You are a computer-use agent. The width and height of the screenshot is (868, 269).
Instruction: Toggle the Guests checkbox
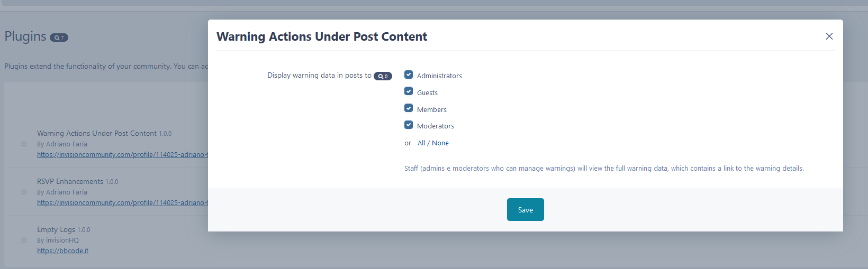tap(409, 91)
